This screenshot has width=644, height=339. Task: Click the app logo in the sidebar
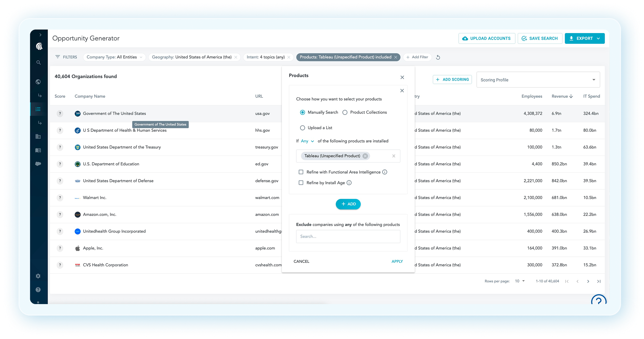coord(39,47)
